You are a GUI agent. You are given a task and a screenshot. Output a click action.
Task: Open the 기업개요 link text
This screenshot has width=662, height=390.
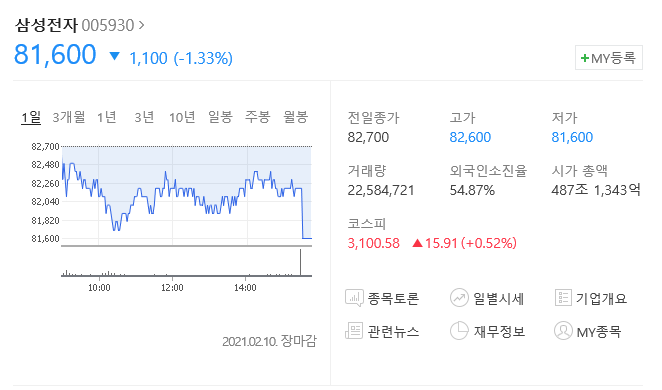pos(602,298)
